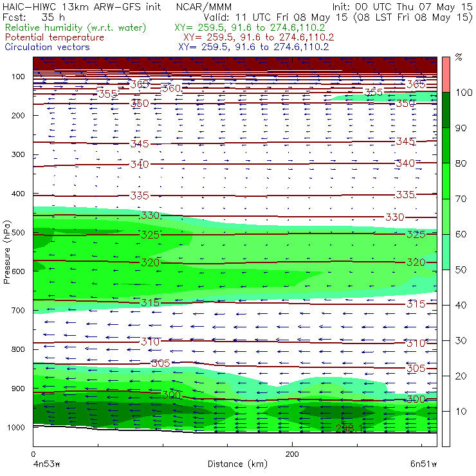Click the '600' pressure axis tick label
Image resolution: width=476 pixels, height=476 pixels.
(18, 271)
